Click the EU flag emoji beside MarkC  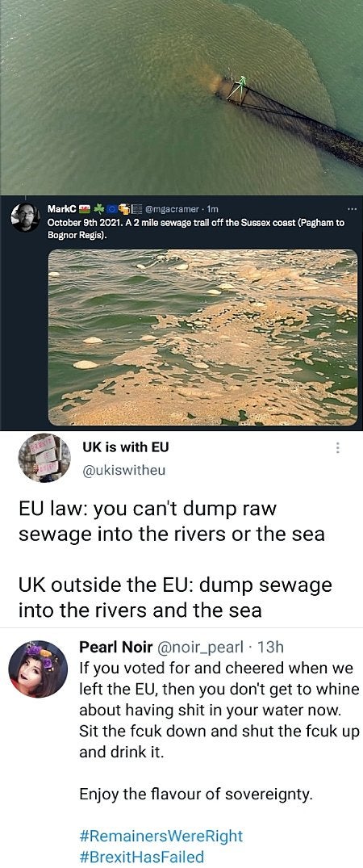point(112,209)
